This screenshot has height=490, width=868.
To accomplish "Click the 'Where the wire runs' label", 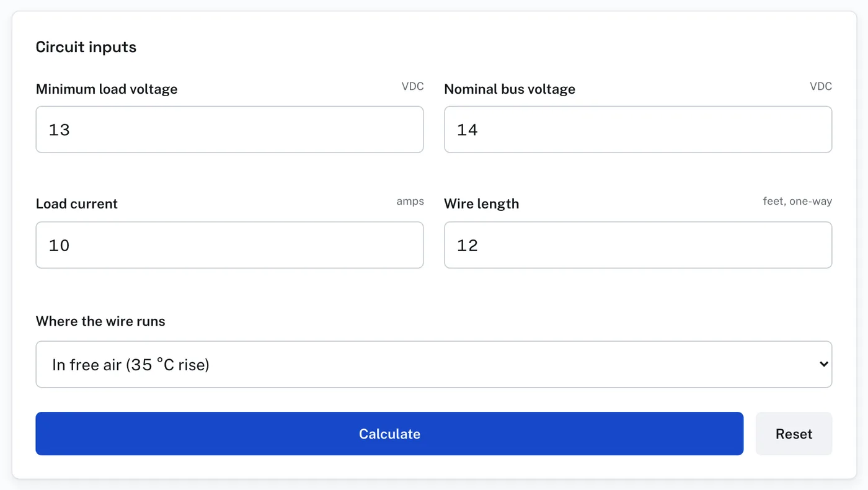I will click(100, 321).
